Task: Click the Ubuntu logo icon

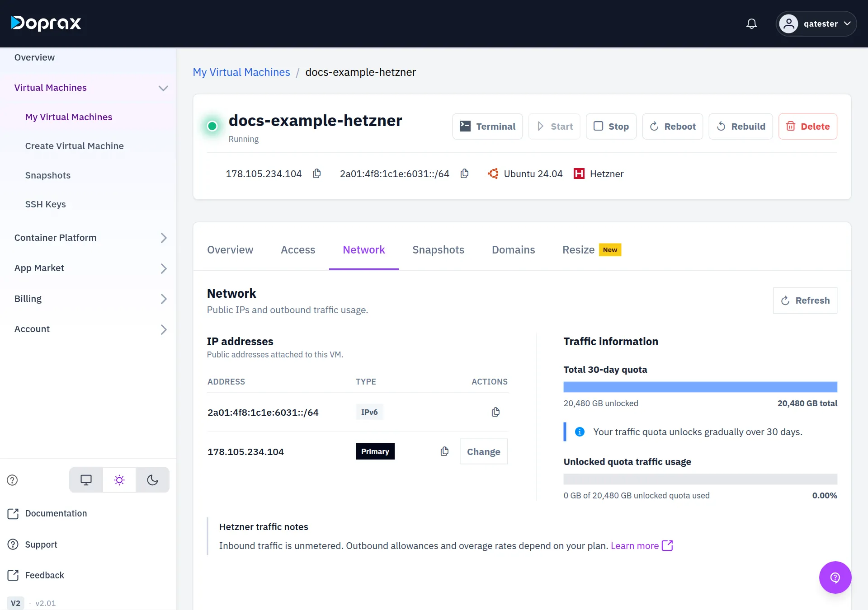Action: [493, 174]
